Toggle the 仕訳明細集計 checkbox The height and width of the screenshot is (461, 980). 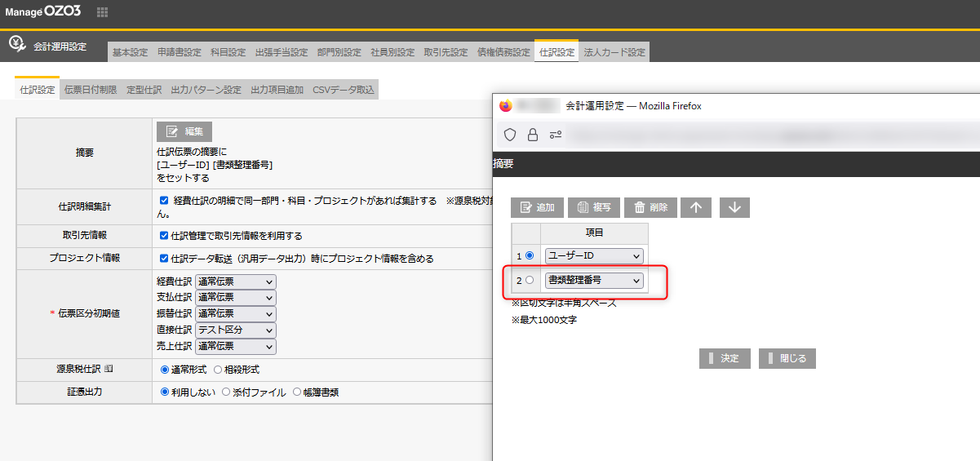click(164, 200)
